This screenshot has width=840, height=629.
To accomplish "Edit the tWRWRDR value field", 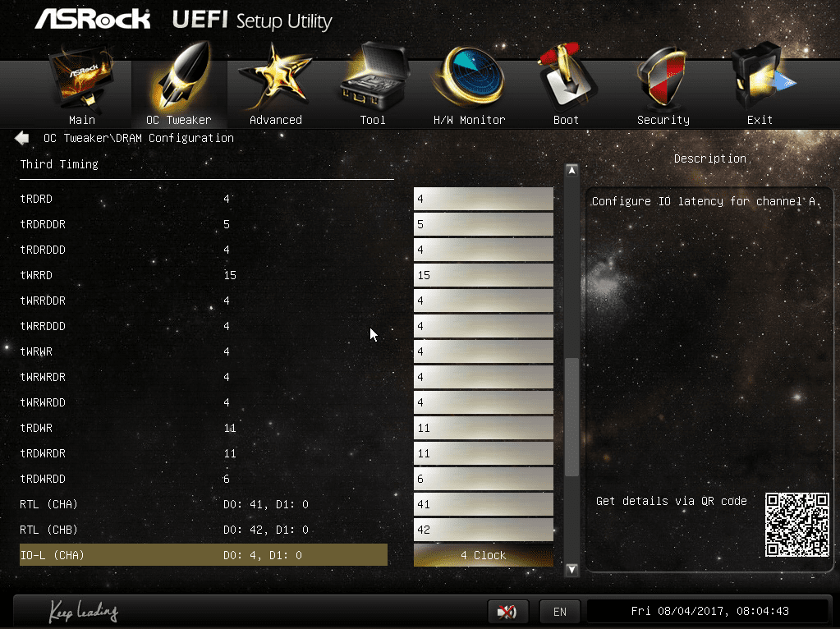I will [x=483, y=377].
